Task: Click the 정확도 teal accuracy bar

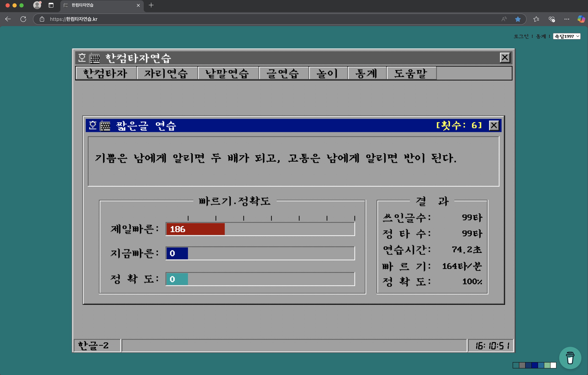Action: [x=177, y=279]
